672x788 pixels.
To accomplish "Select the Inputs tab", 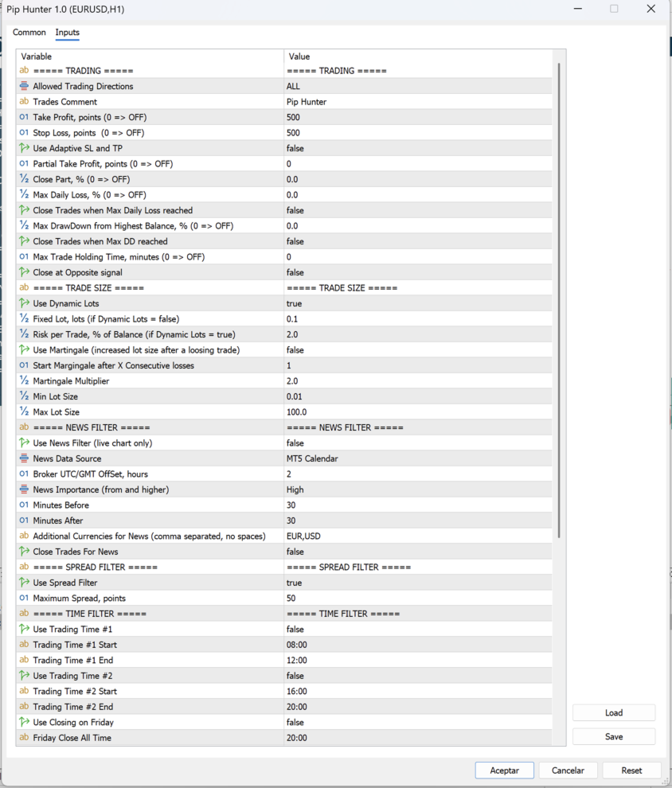I will click(68, 33).
